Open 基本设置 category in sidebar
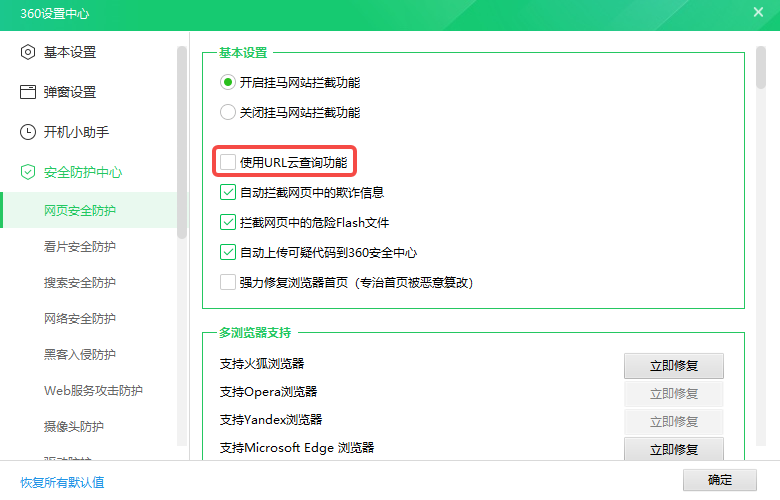The width and height of the screenshot is (780, 500). [70, 52]
